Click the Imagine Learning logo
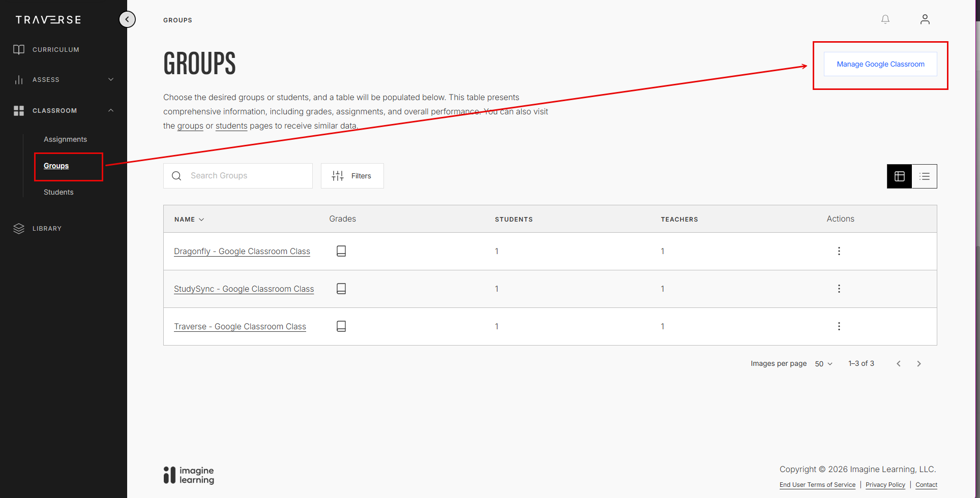 [189, 475]
